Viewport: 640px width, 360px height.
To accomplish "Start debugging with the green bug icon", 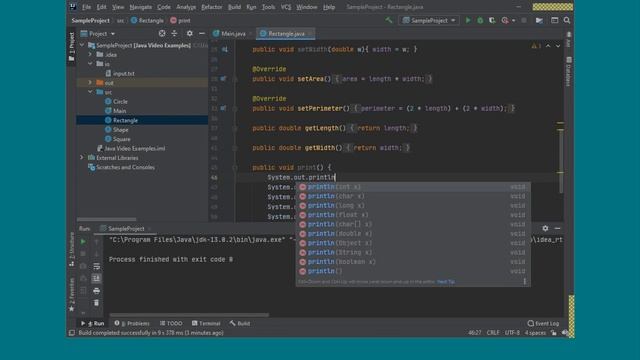I will pyautogui.click(x=480, y=20).
